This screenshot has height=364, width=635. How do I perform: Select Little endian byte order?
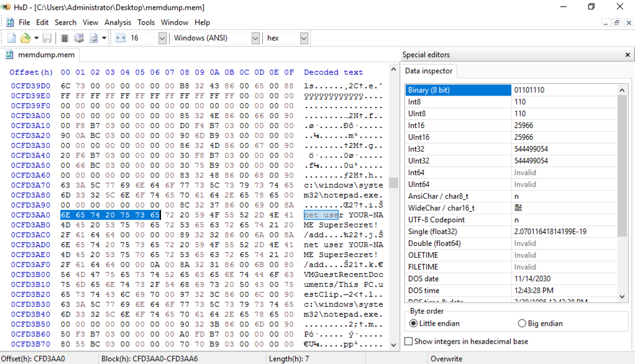[x=435, y=324]
